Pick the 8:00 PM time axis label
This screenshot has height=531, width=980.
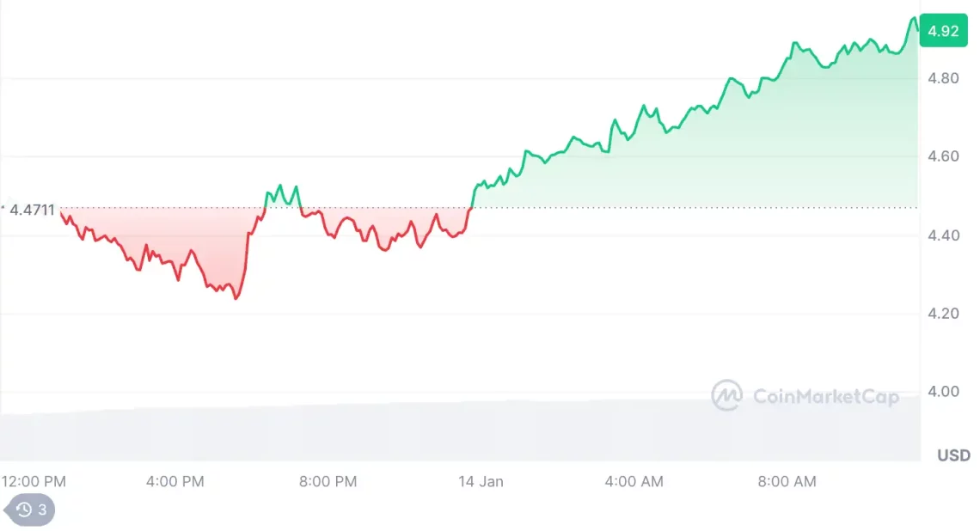pyautogui.click(x=328, y=481)
